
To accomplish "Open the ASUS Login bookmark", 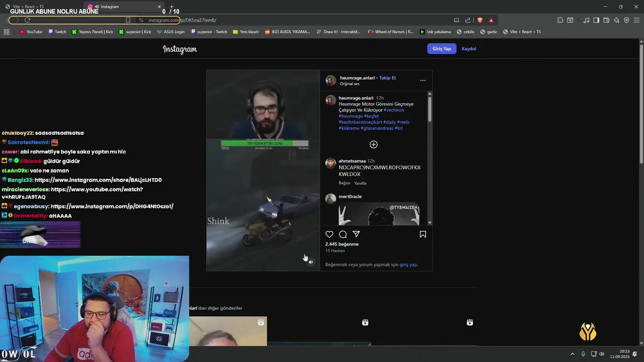I will click(x=171, y=32).
